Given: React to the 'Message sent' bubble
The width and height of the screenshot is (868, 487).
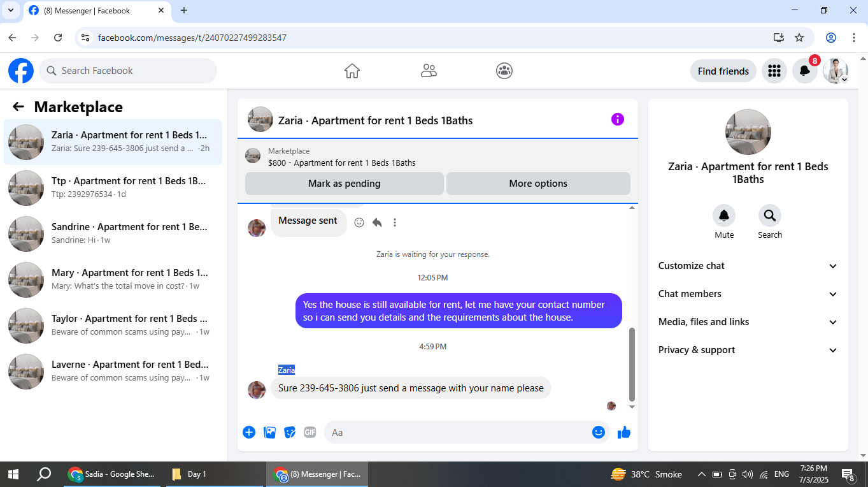Looking at the screenshot, I should tap(359, 222).
